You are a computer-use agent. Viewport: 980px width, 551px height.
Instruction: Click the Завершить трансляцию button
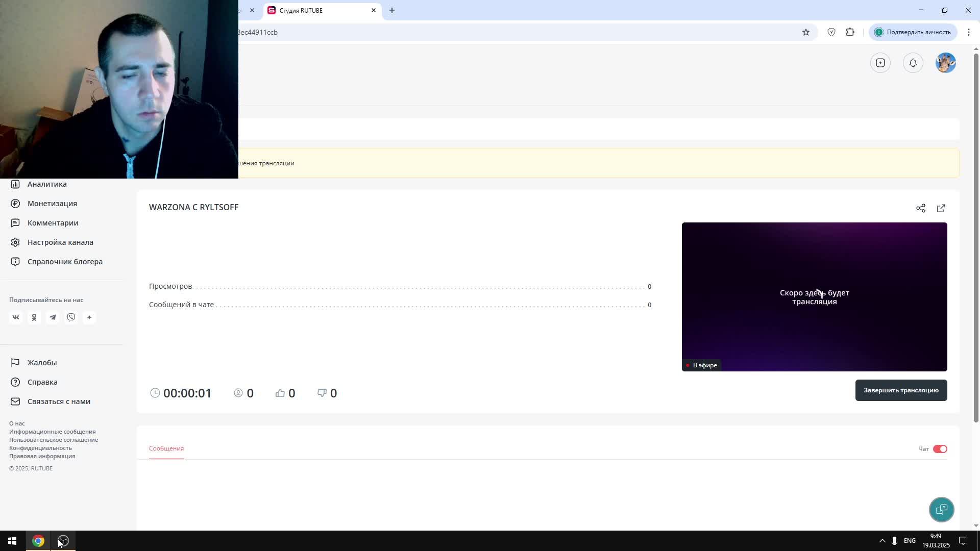(x=901, y=390)
